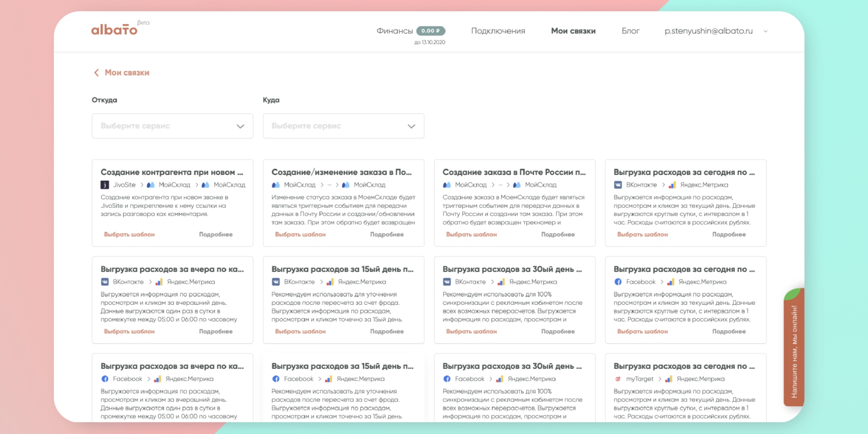Choose template for Создание контрагента card
Image resolution: width=868 pixels, height=434 pixels.
tap(129, 234)
